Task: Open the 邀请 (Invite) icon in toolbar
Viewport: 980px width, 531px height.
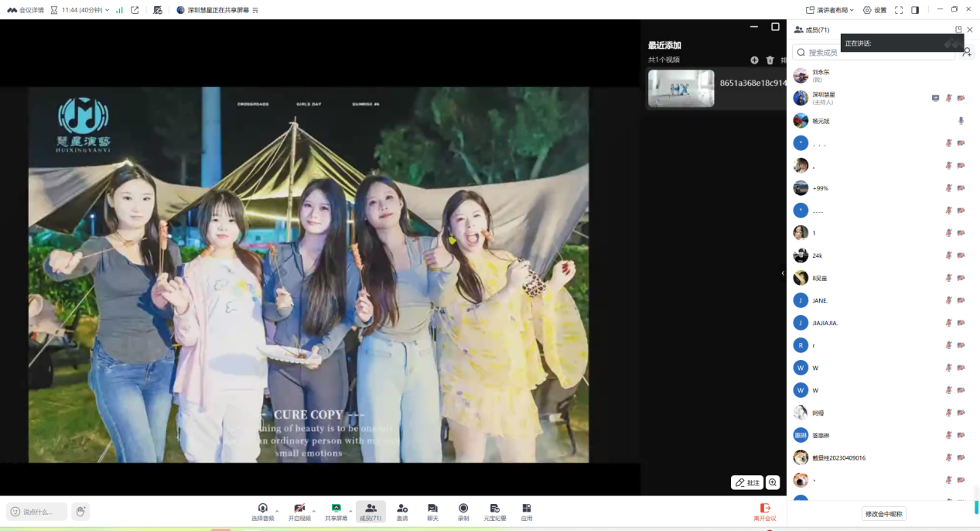Action: (x=401, y=512)
